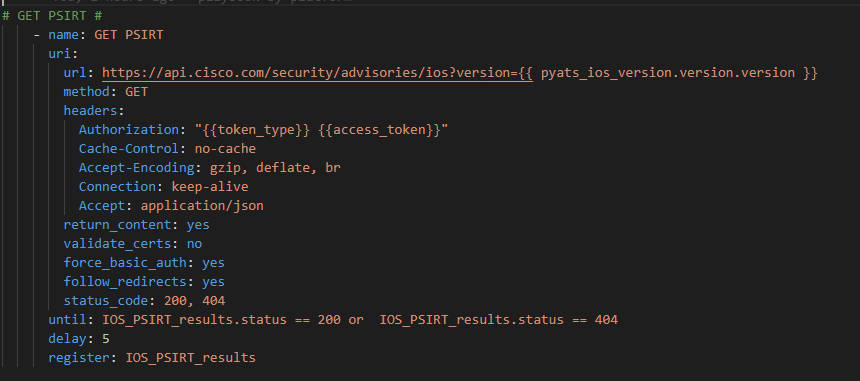The image size is (860, 381).
Task: Click the register IOS_PSIRT_results variable
Action: coord(191,358)
